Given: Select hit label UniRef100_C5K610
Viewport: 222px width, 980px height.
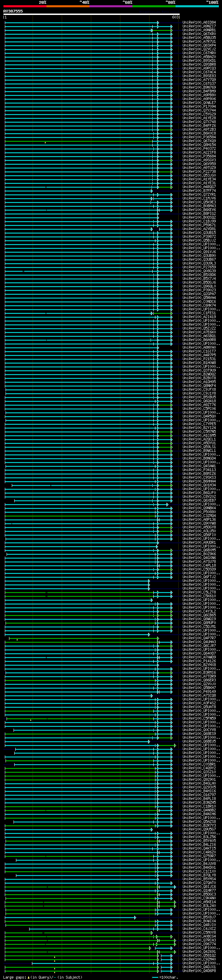Looking at the screenshot, I should [199, 596].
